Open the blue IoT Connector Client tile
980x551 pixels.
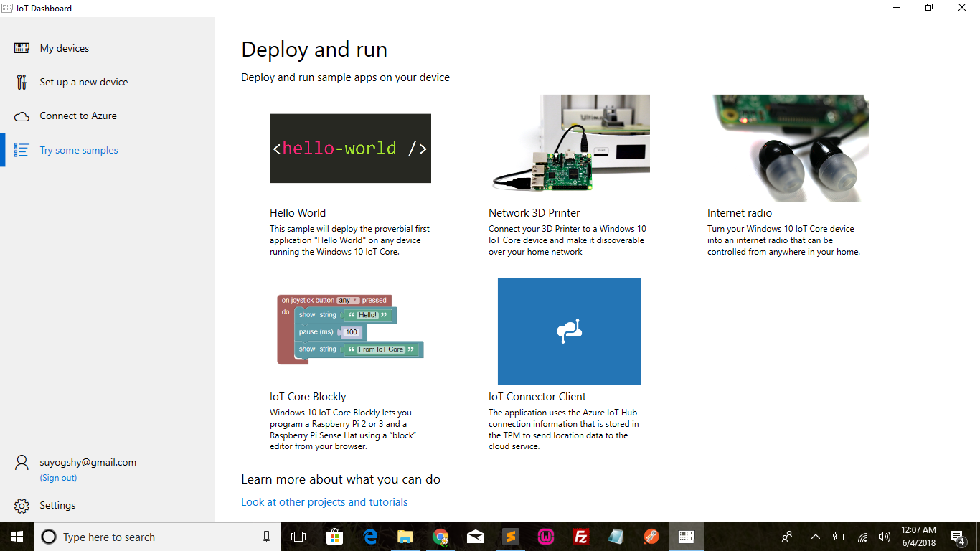coord(569,331)
